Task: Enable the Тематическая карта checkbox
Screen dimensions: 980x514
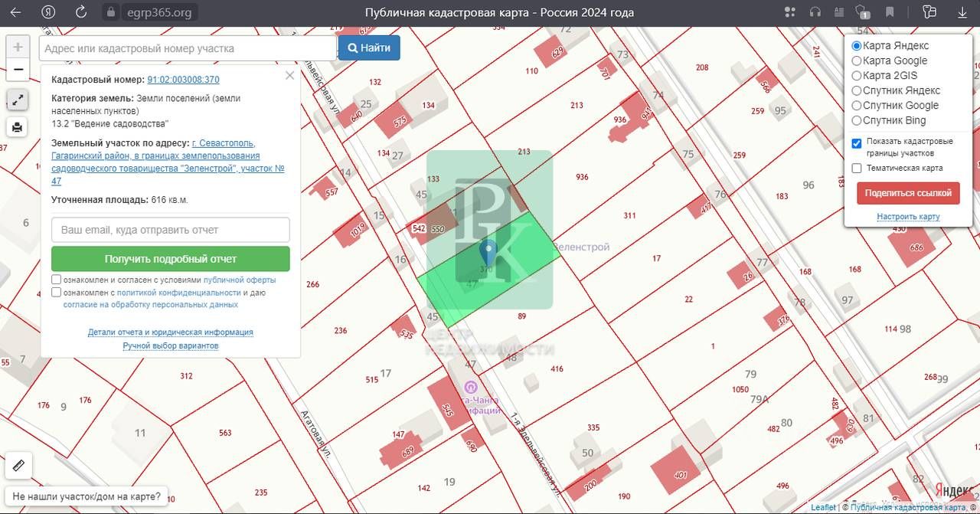Action: [857, 168]
